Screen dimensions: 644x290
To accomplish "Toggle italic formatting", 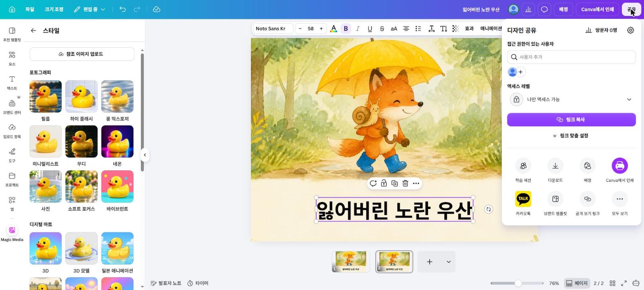I will (358, 28).
